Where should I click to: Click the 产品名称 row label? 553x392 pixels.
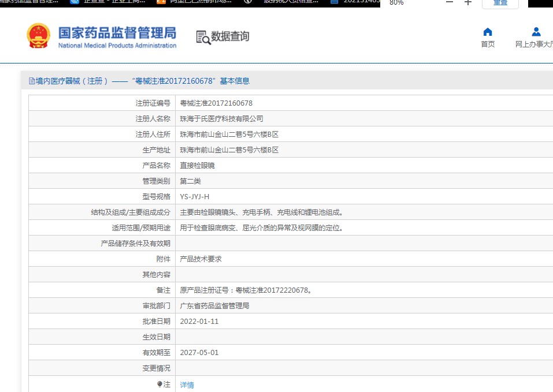156,166
